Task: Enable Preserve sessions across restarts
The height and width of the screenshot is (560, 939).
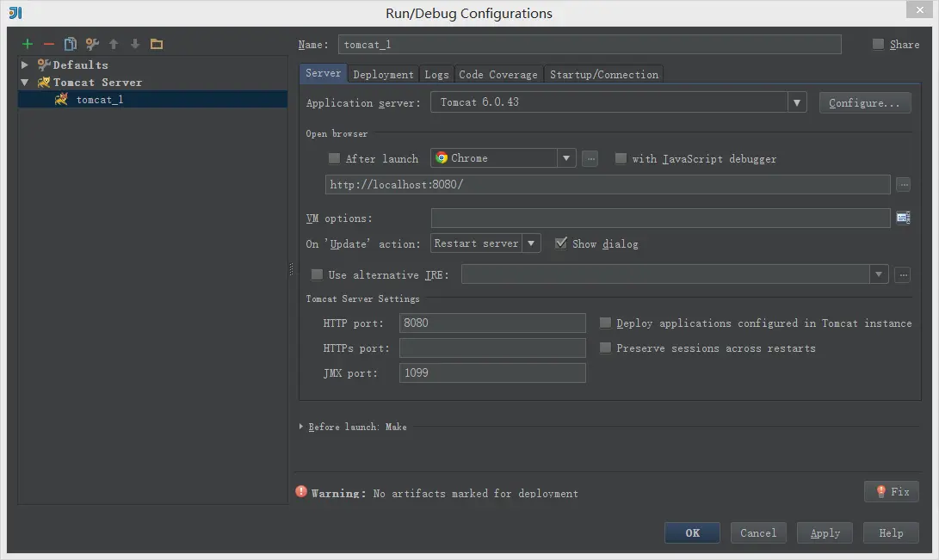Action: coord(605,348)
